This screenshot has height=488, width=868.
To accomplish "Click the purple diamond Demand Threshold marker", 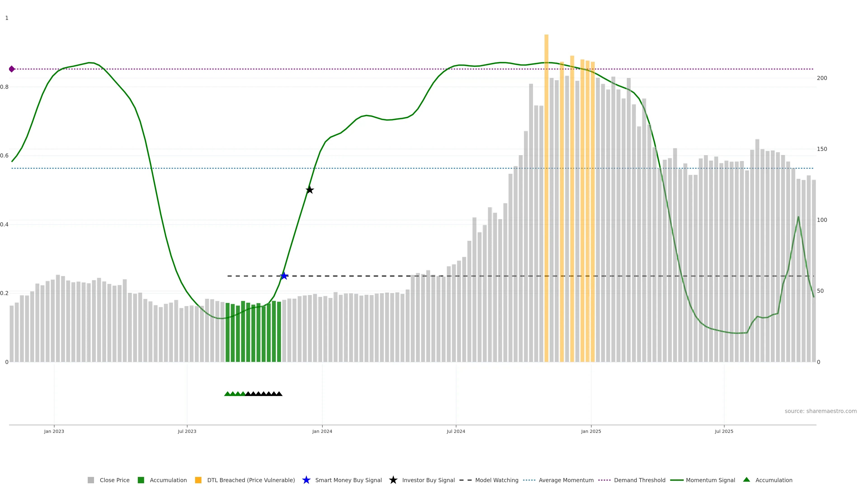I will click(12, 69).
